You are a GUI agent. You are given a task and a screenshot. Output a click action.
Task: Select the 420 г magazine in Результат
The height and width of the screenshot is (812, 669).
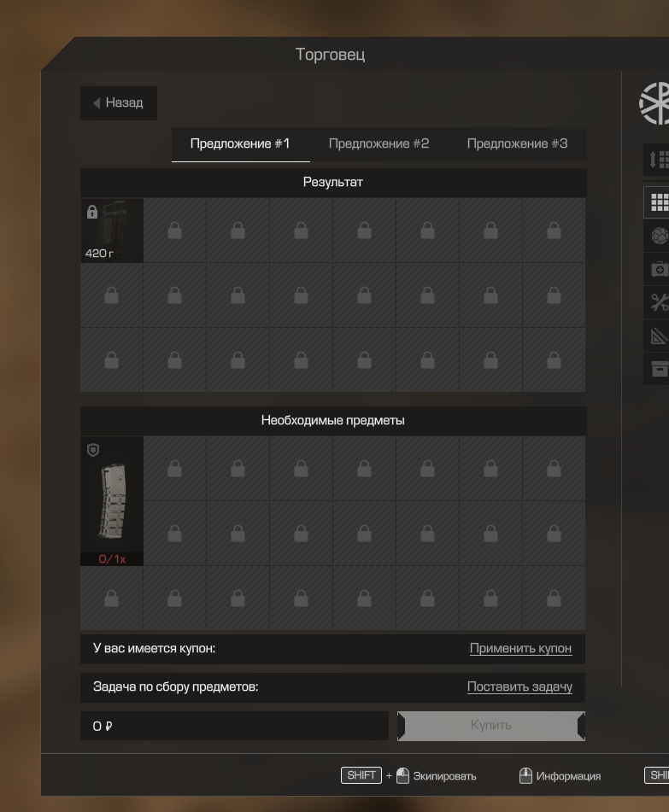tap(112, 231)
